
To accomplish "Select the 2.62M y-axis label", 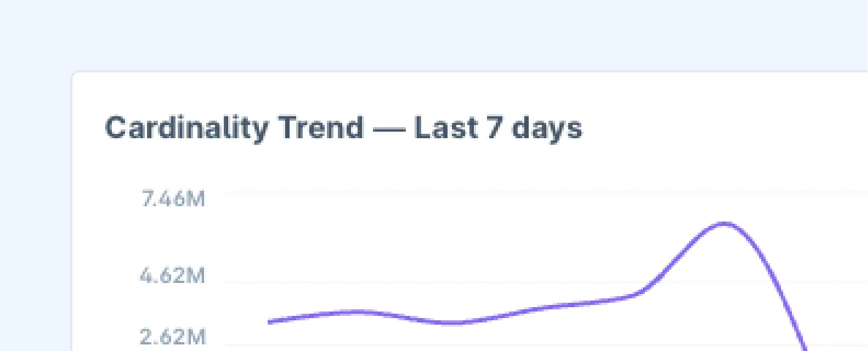I will coord(172,336).
